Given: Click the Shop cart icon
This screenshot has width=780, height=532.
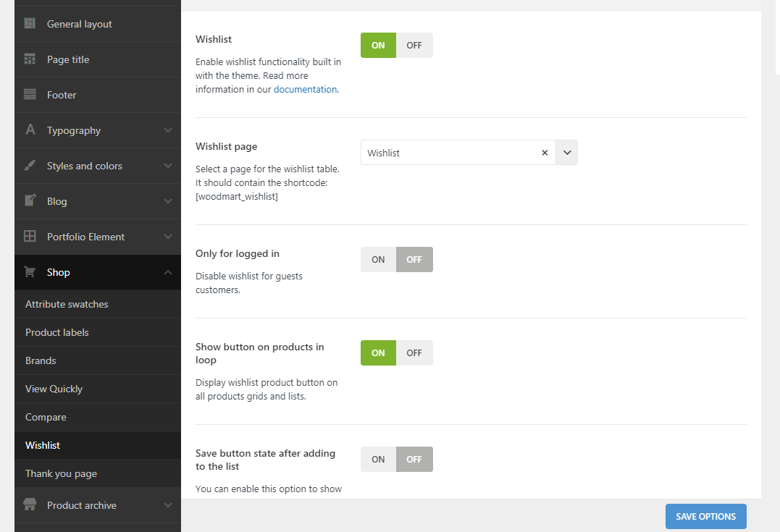Looking at the screenshot, I should click(30, 272).
